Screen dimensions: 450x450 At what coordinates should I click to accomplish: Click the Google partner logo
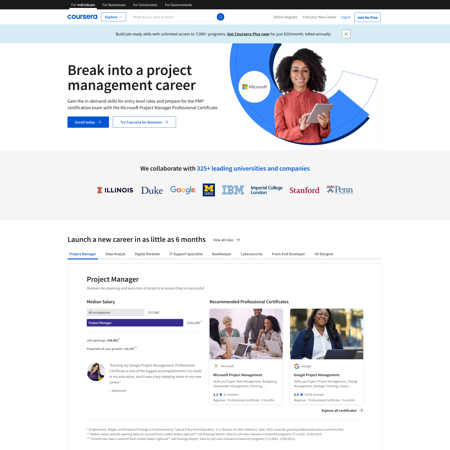[183, 190]
